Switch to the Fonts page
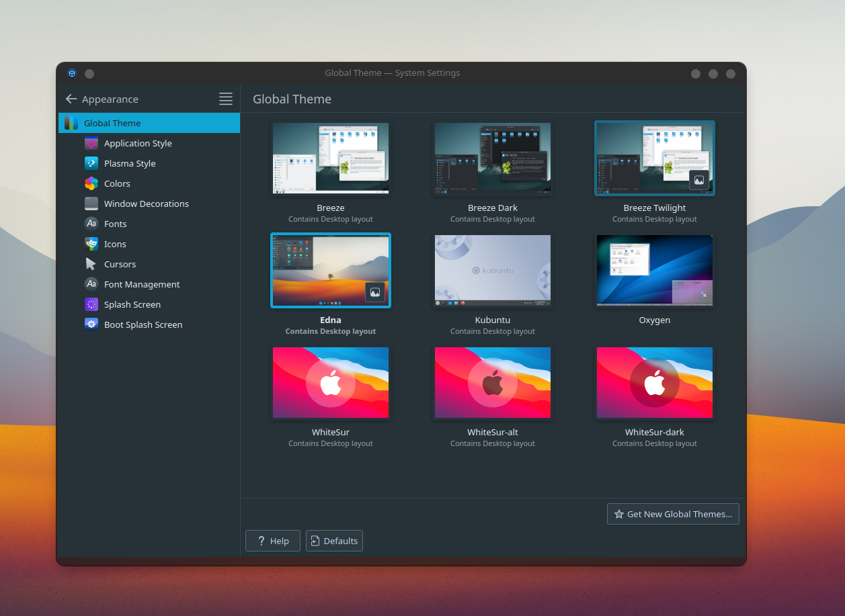This screenshot has width=845, height=616. coord(149,224)
